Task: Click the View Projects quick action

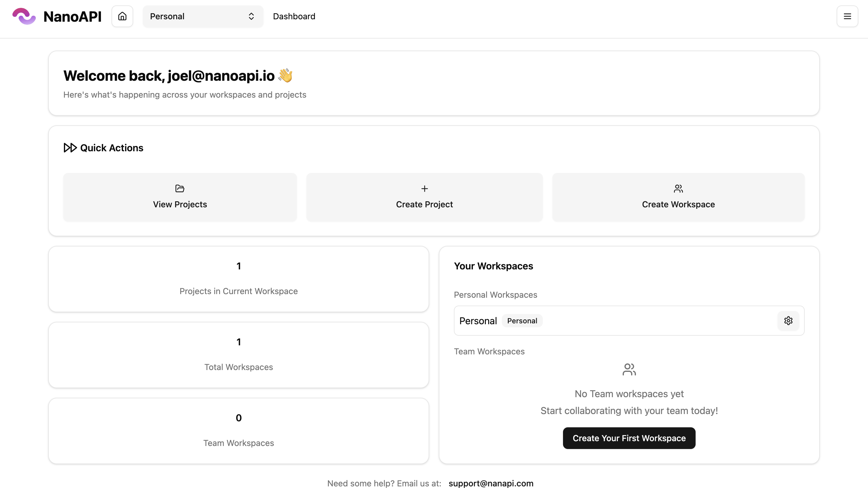Action: coord(179,197)
